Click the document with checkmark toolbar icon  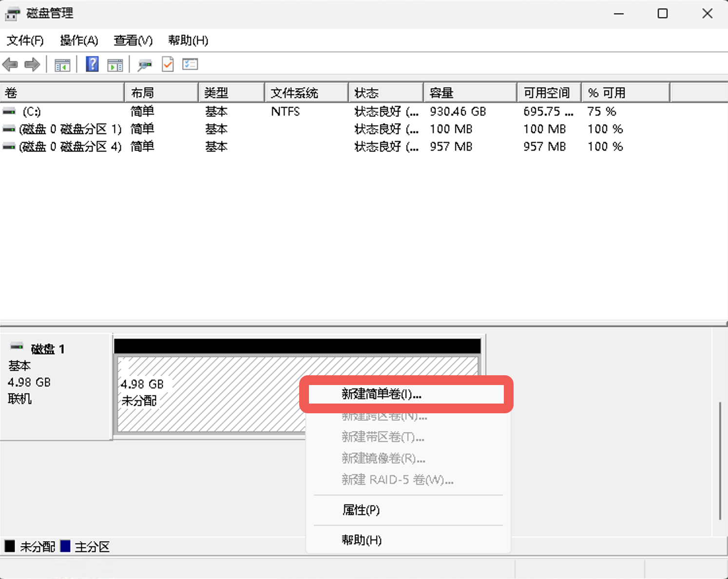pos(168,64)
